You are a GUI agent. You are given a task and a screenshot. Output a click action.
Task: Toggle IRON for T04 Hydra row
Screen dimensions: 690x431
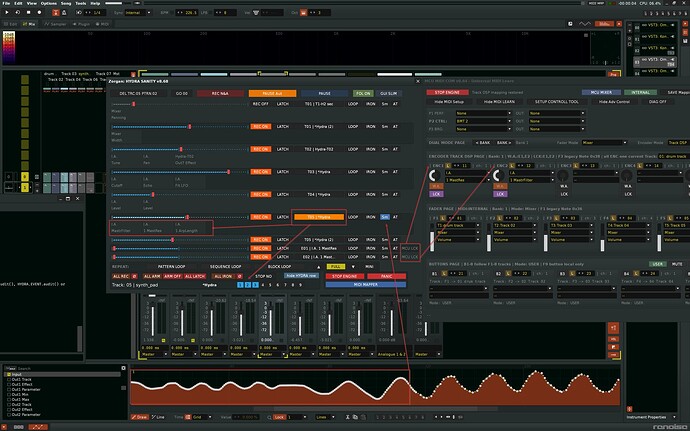(x=371, y=194)
